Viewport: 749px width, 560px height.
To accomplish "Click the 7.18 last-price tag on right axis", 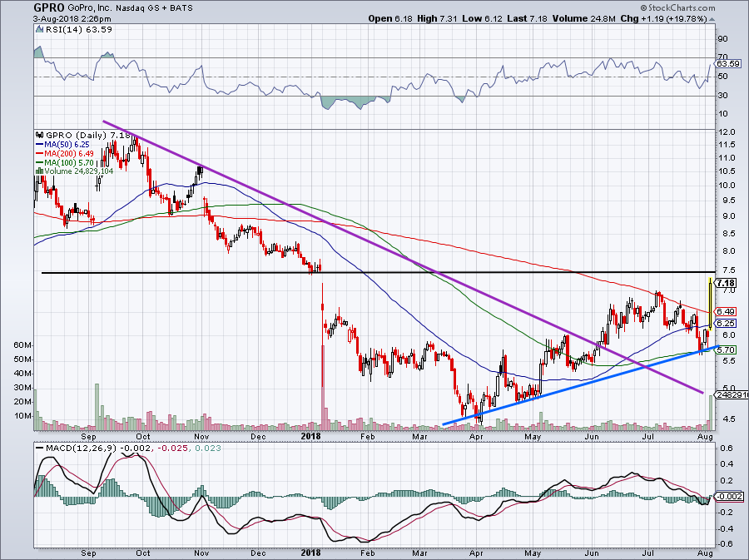I will coord(726,283).
